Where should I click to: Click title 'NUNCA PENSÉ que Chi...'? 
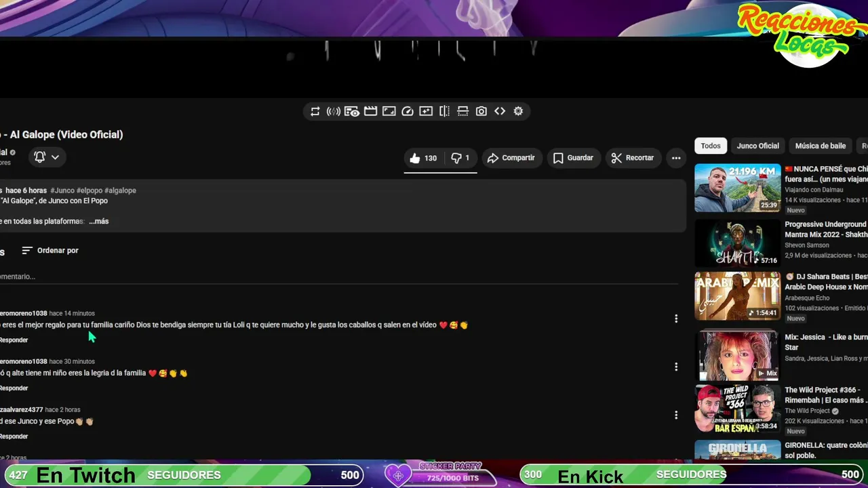point(826,174)
